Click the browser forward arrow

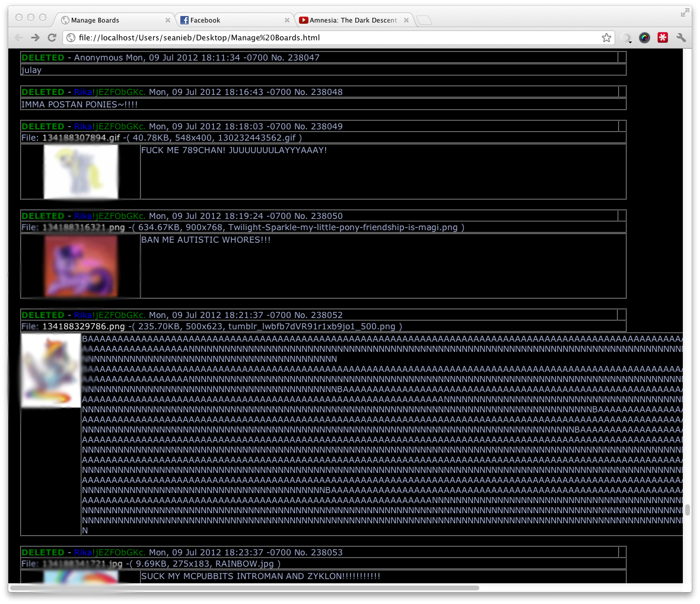coord(35,38)
